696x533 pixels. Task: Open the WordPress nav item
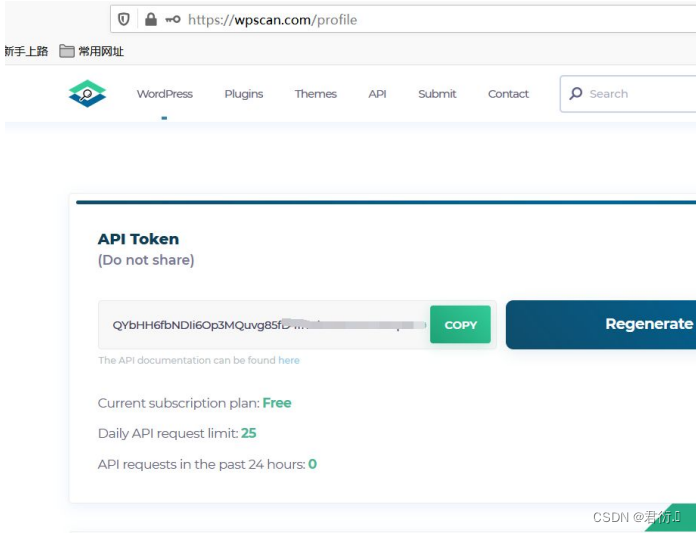click(164, 94)
